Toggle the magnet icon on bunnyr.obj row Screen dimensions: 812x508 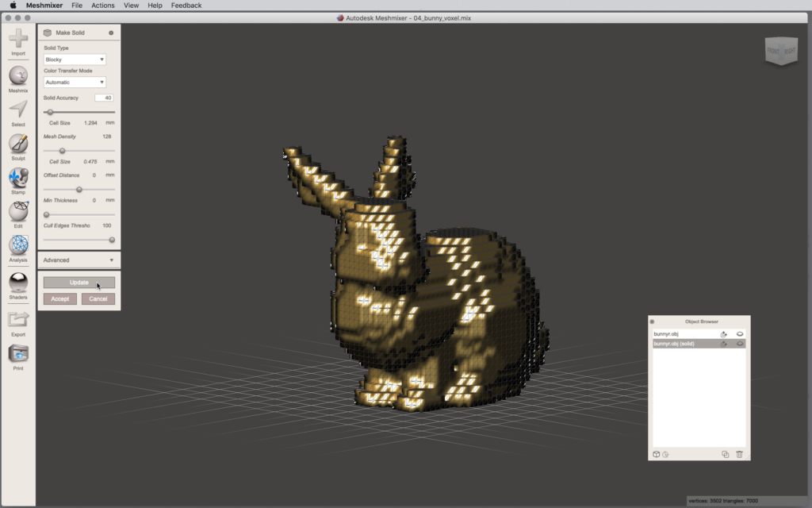pos(724,334)
